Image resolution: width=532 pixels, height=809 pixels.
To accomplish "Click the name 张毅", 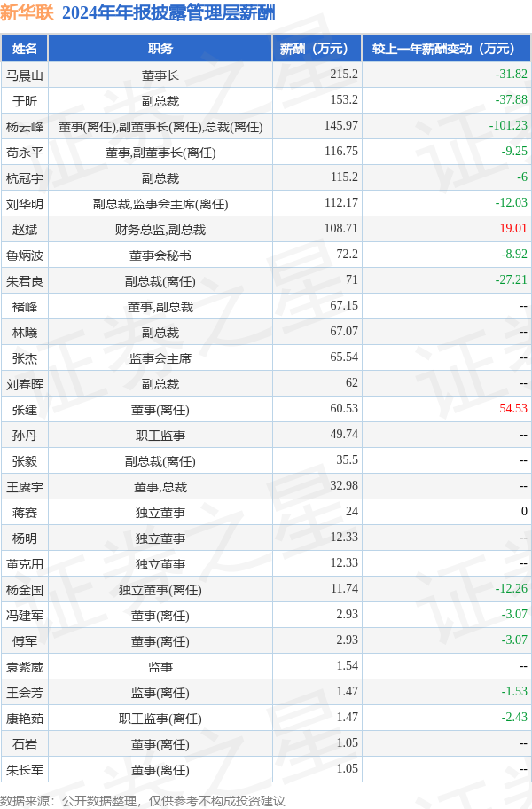I will coord(25,461).
